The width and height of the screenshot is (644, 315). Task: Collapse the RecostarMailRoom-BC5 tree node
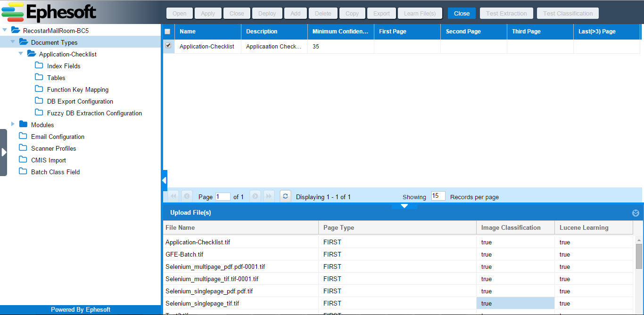(x=5, y=30)
